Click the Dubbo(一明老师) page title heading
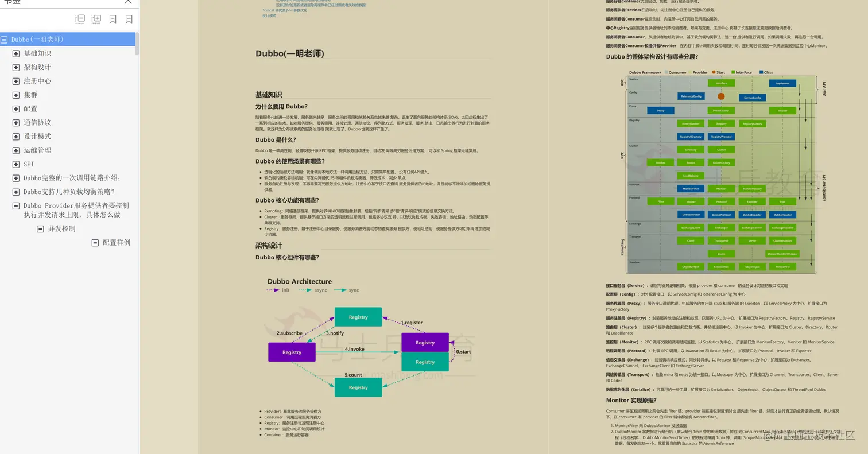 [x=290, y=53]
